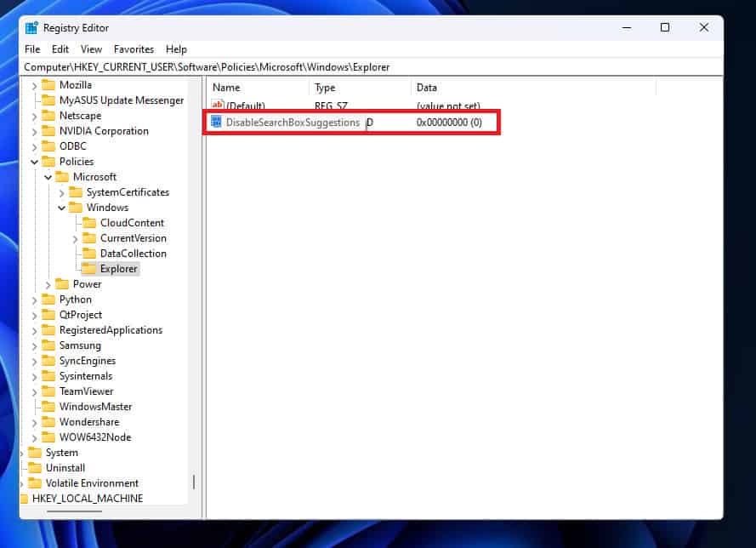
Task: Expand the NVIDIA Corporation key
Action: (x=34, y=132)
